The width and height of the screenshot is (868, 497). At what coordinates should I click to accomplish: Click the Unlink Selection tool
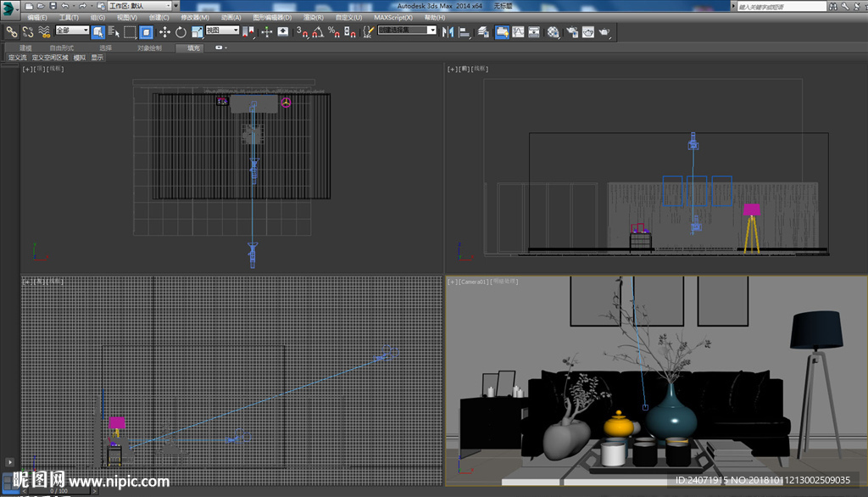pos(28,32)
